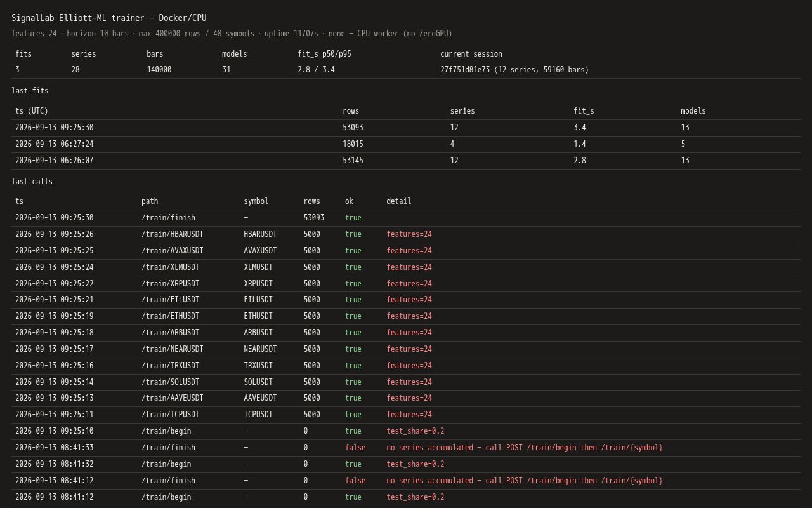Click the symbol cell HBARUSDT
812x508 pixels.
(260, 234)
